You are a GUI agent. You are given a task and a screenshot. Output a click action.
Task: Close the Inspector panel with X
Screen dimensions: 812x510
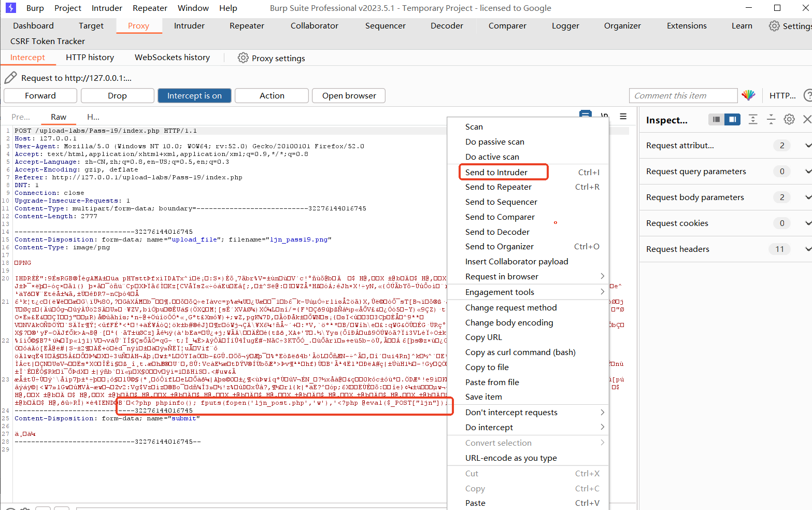(x=807, y=119)
